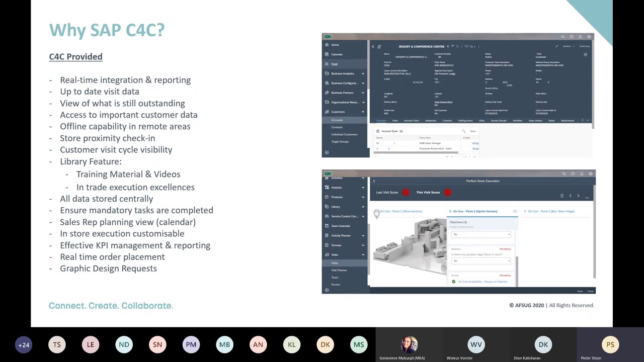Switch to the Visiting Hours tab
Viewport: 644px width, 362px height.
(x=465, y=121)
